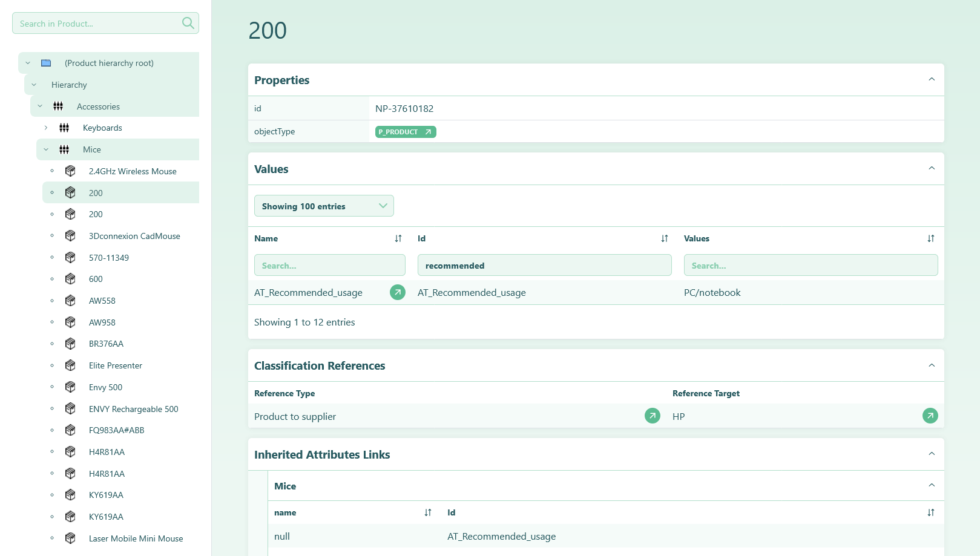
Task: Open the P_PRODUCT object type link
Action: pyautogui.click(x=406, y=132)
